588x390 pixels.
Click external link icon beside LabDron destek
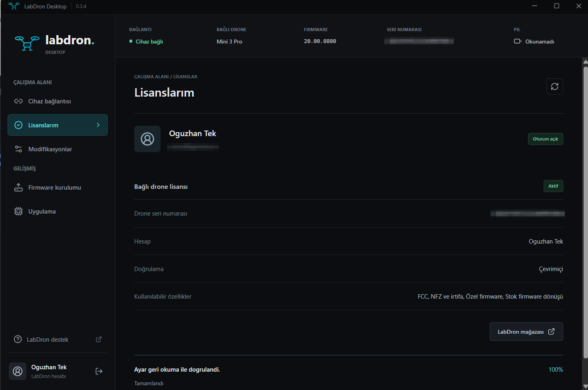99,339
